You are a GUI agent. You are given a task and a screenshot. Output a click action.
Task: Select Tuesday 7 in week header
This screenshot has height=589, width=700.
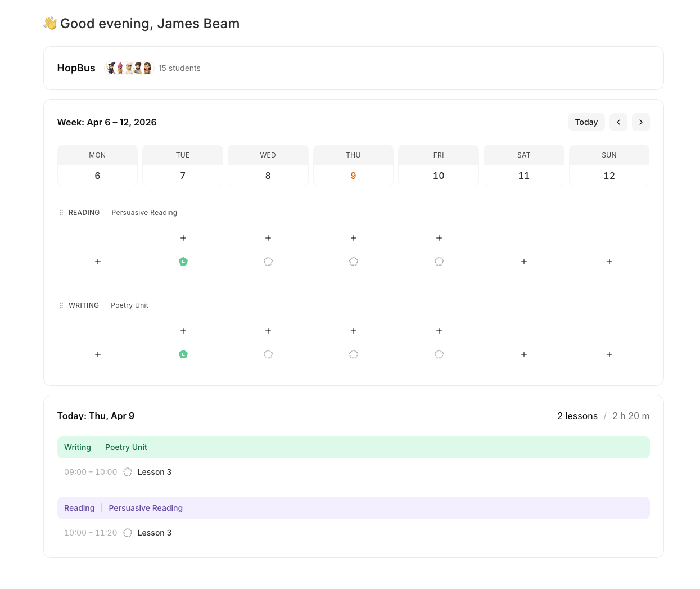[x=183, y=165]
